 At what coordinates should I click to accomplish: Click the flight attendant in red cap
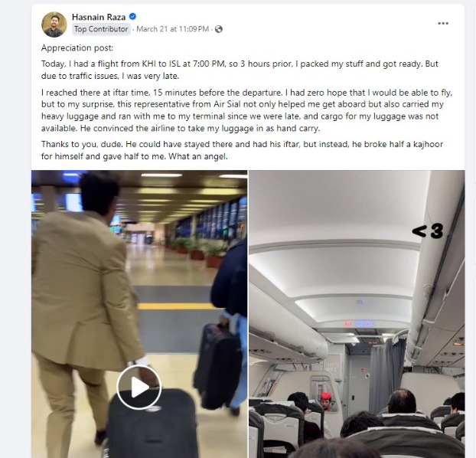pyautogui.click(x=326, y=401)
